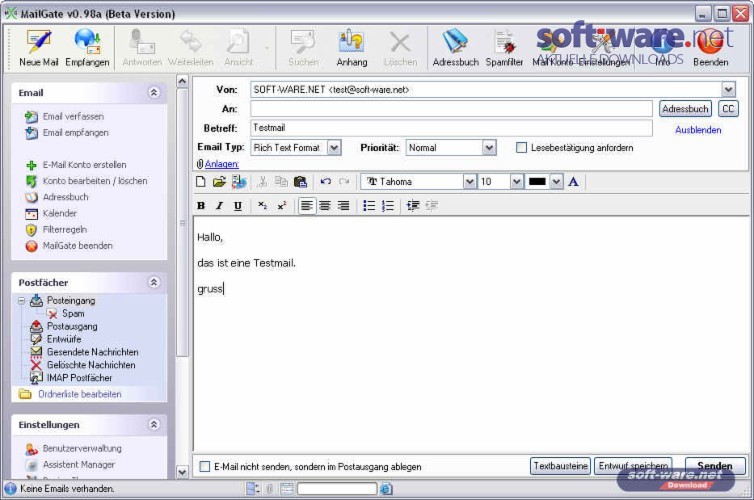Apply italic formatting
Viewport: 754px width, 500px height.
pos(219,206)
